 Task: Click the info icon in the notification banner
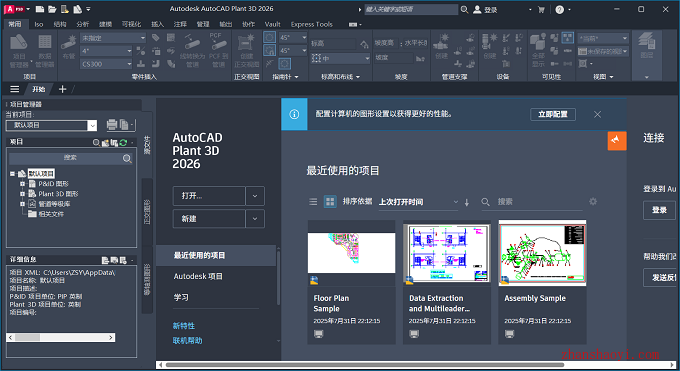pyautogui.click(x=294, y=115)
